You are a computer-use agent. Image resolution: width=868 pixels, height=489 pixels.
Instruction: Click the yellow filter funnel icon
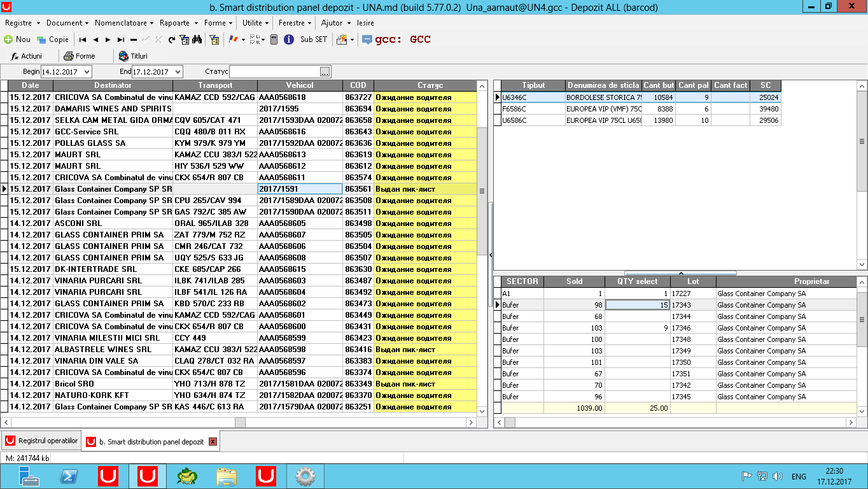click(214, 39)
